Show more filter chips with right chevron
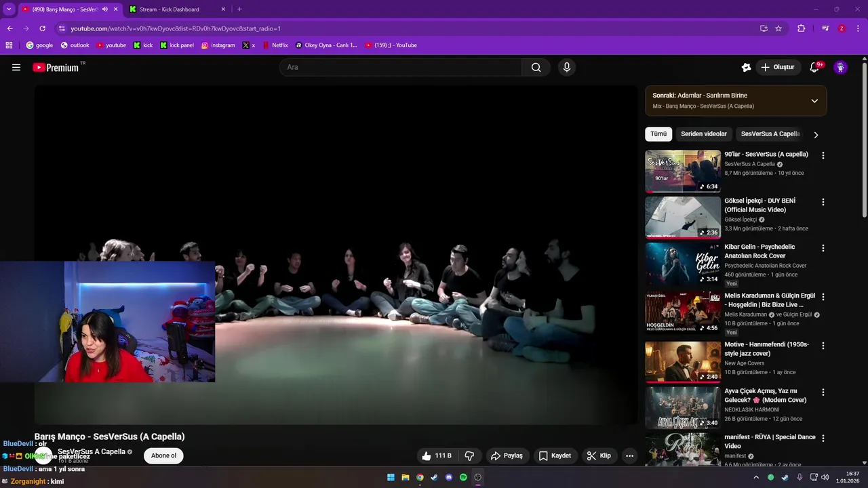This screenshot has width=868, height=488. tap(816, 135)
